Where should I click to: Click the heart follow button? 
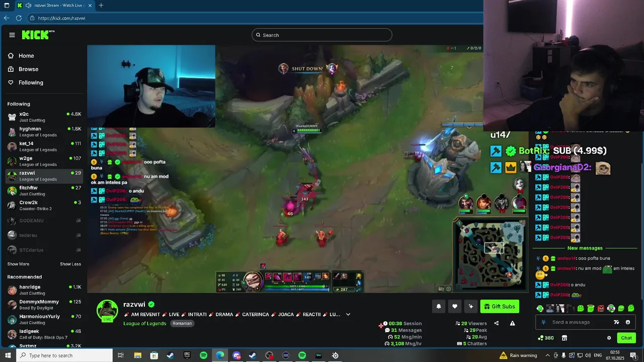(x=455, y=306)
